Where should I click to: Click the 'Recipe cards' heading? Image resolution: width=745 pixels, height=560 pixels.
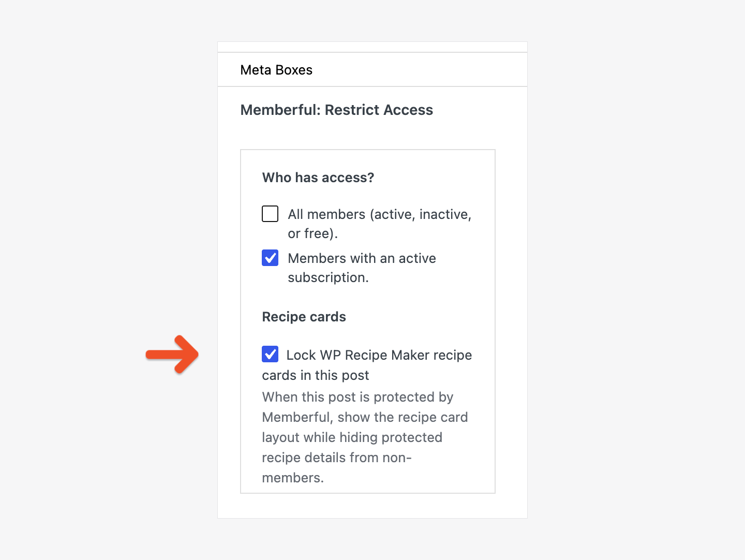coord(304,317)
